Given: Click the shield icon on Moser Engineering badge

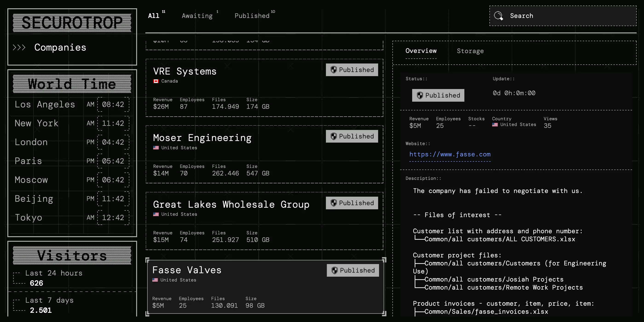Looking at the screenshot, I should pos(333,136).
